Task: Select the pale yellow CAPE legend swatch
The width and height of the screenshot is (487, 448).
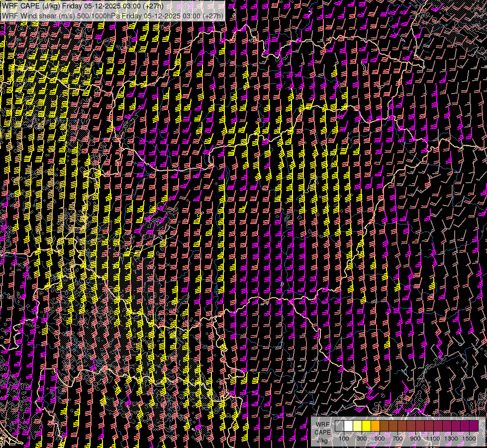Action: pos(357,426)
